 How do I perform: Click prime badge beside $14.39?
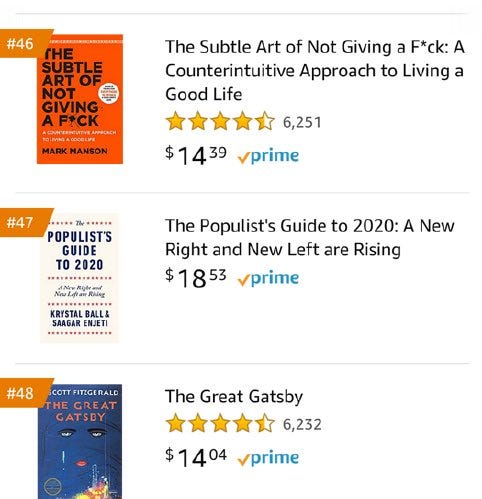[x=268, y=156]
